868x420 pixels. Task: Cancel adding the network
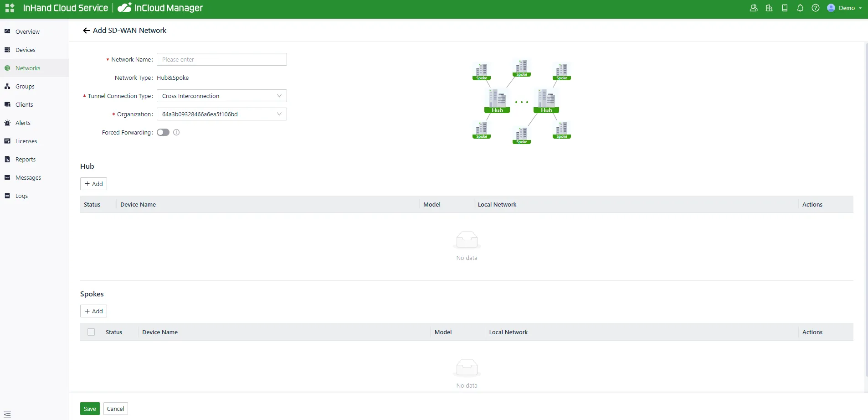[x=115, y=409]
